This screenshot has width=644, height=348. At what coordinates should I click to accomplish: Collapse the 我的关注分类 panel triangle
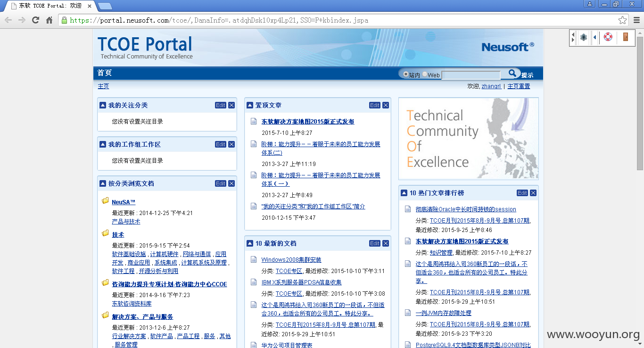point(103,105)
